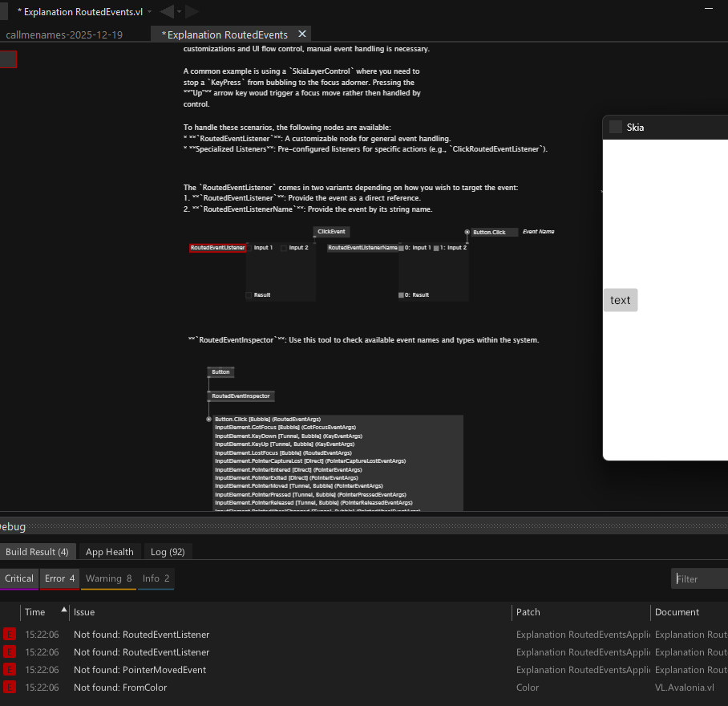This screenshot has width=728, height=706.
Task: Click the Filter input field
Action: coord(699,578)
